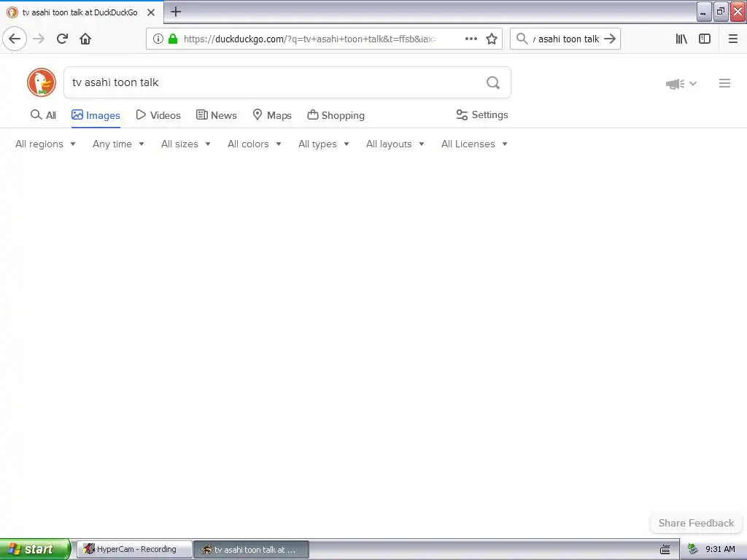Click the DuckDuckGo duck logo
747x560 pixels.
42,82
